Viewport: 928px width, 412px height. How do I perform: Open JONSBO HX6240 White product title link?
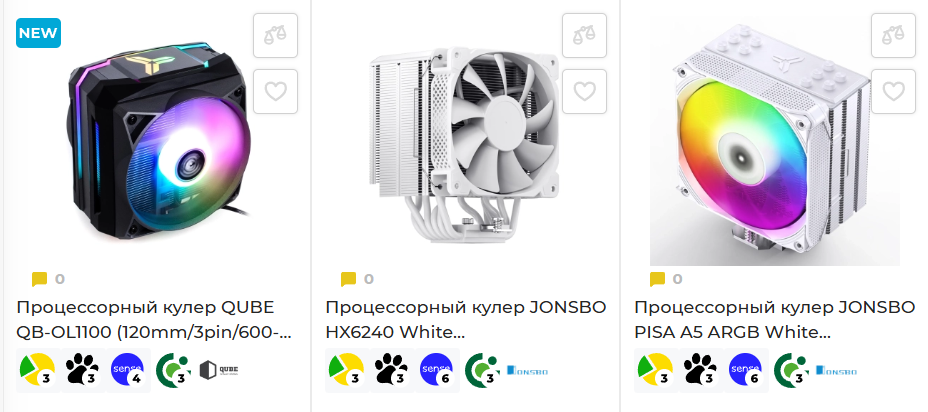coord(466,320)
